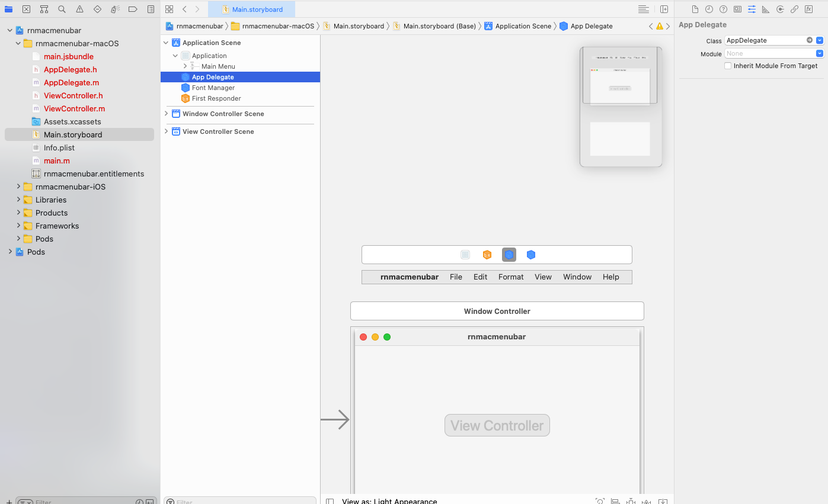Expand the Libraries group
Screen dimensions: 828x504
click(x=18, y=200)
